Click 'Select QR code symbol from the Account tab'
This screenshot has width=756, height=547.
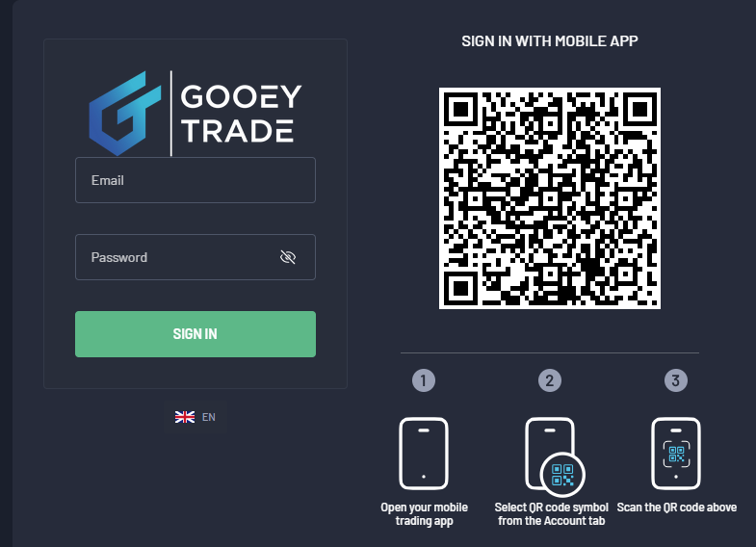(x=551, y=513)
